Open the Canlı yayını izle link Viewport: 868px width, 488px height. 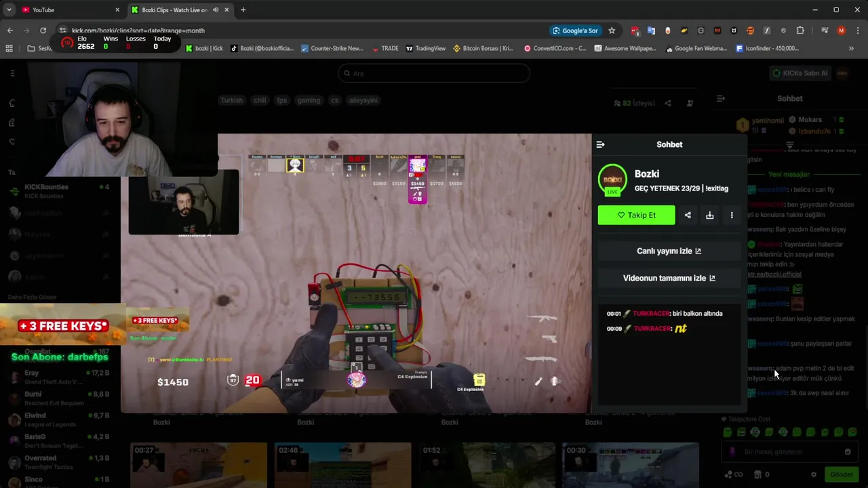point(669,251)
